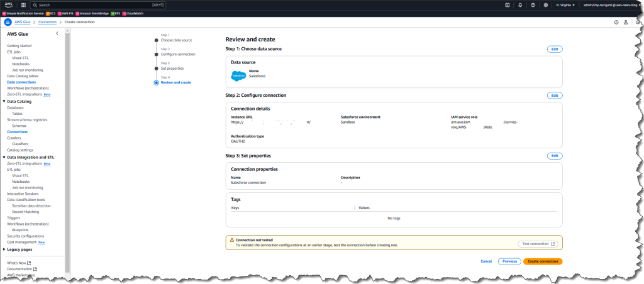
Task: Open the help question mark icon
Action: pos(533,5)
